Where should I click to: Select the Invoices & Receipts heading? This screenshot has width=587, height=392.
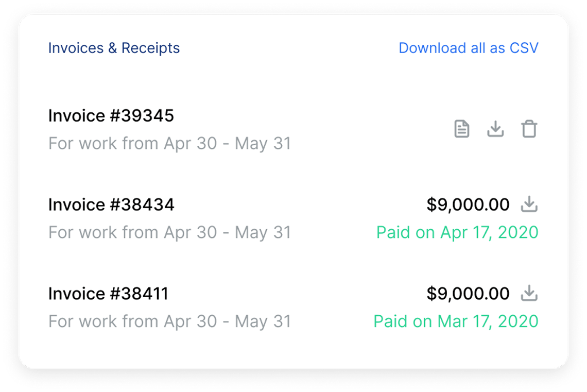click(x=114, y=48)
